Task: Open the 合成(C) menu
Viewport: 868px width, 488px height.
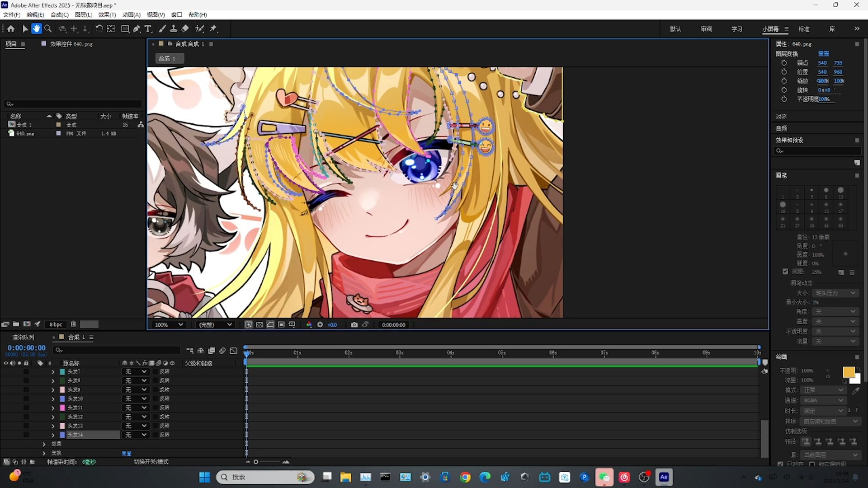Action: 60,14
